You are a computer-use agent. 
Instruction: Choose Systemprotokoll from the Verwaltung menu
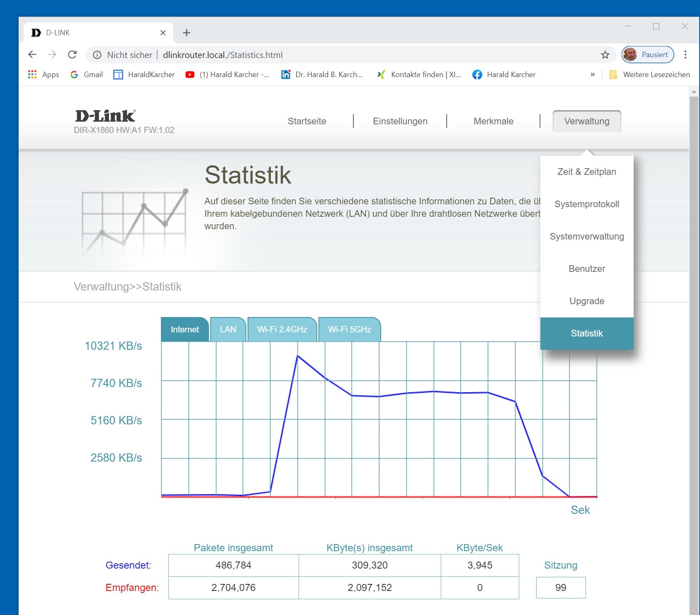[586, 204]
